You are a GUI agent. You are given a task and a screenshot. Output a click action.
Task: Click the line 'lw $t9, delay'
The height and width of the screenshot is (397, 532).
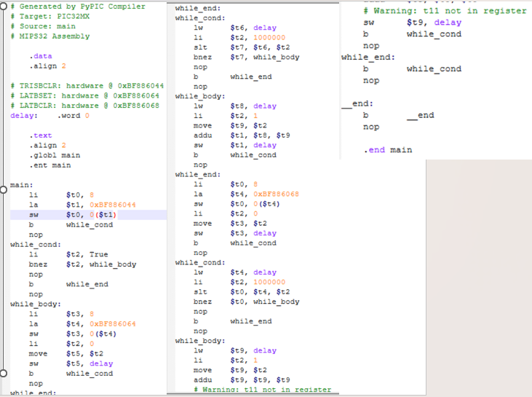tap(235, 350)
